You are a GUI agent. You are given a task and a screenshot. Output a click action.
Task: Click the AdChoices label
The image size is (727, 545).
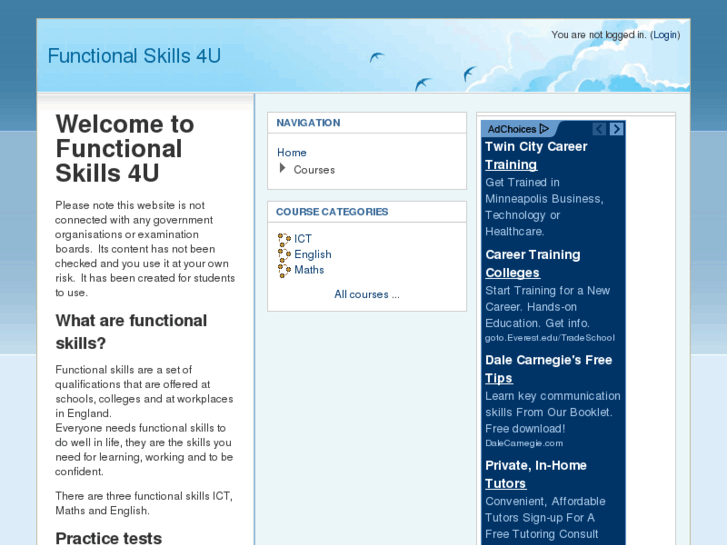pos(511,129)
